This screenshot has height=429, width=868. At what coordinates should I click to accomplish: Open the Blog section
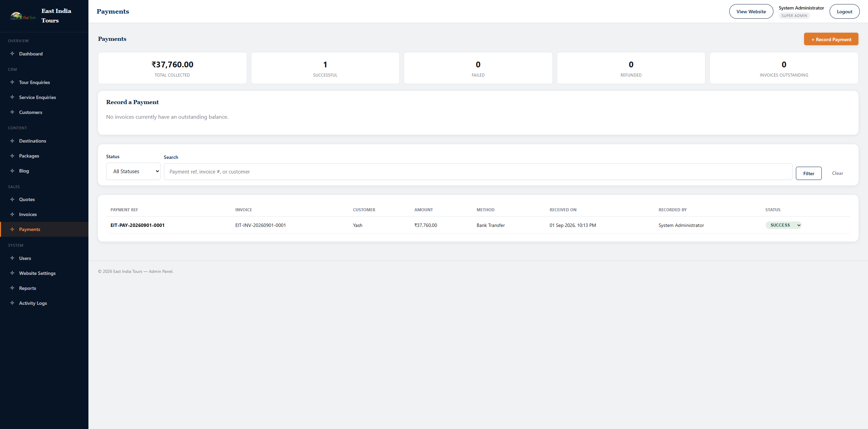(x=44, y=171)
